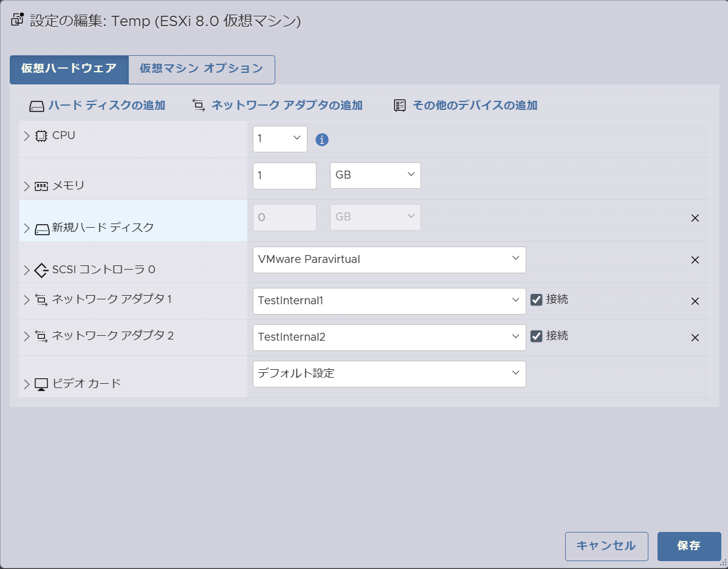Click the Network Adapter 1 icon
Viewport: 728px width, 569px height.
(x=41, y=300)
